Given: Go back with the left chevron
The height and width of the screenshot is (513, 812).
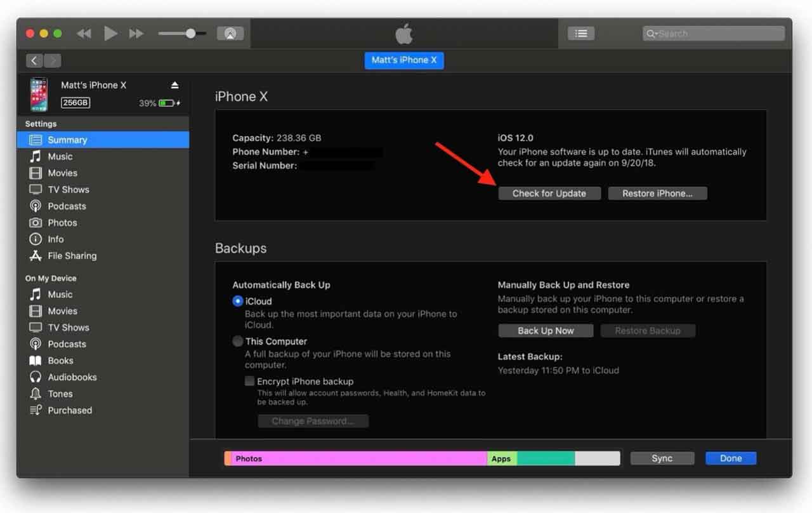Looking at the screenshot, I should 34,60.
